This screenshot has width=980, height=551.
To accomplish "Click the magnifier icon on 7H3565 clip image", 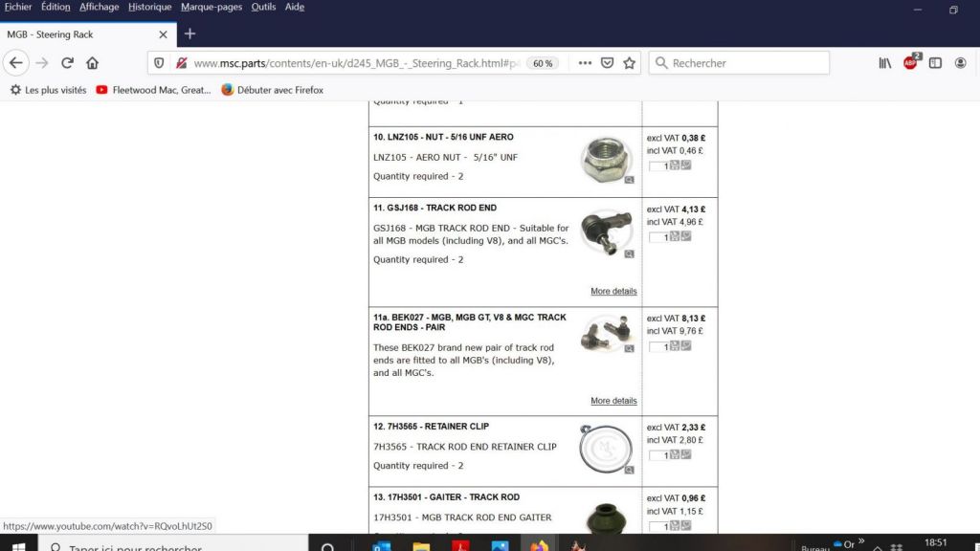I will pos(630,470).
